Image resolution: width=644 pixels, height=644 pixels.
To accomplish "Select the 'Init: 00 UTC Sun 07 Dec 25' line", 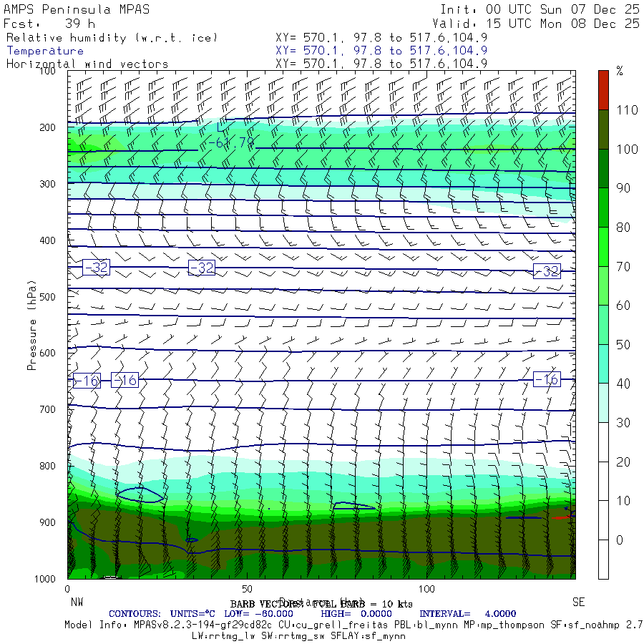I will click(540, 9).
